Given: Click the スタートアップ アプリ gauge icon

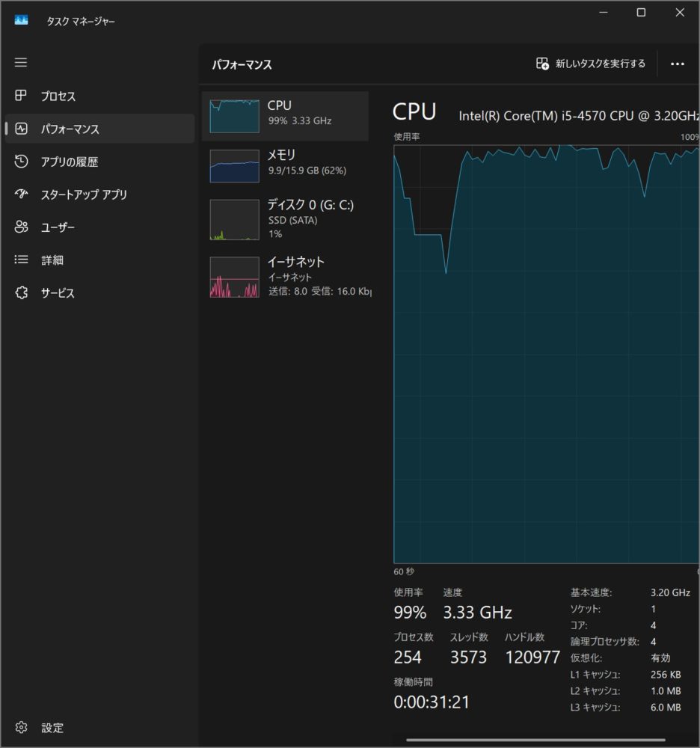Looking at the screenshot, I should [21, 194].
